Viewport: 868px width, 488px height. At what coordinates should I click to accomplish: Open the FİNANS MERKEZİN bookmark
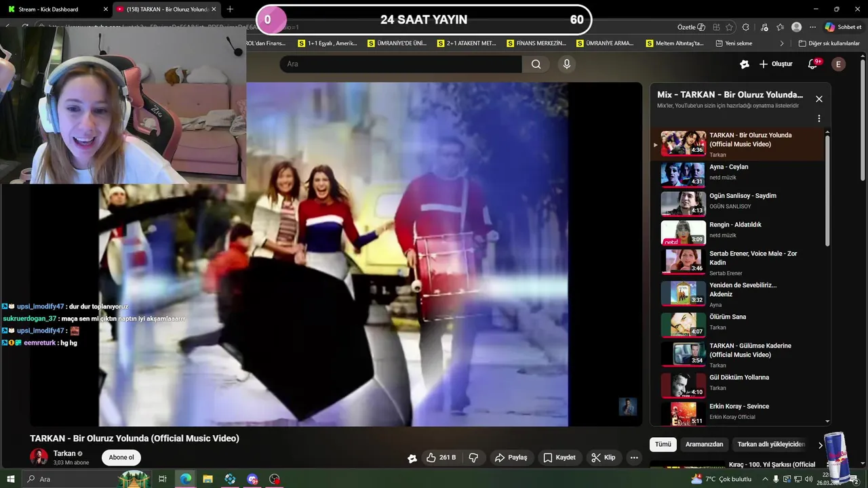coord(536,43)
